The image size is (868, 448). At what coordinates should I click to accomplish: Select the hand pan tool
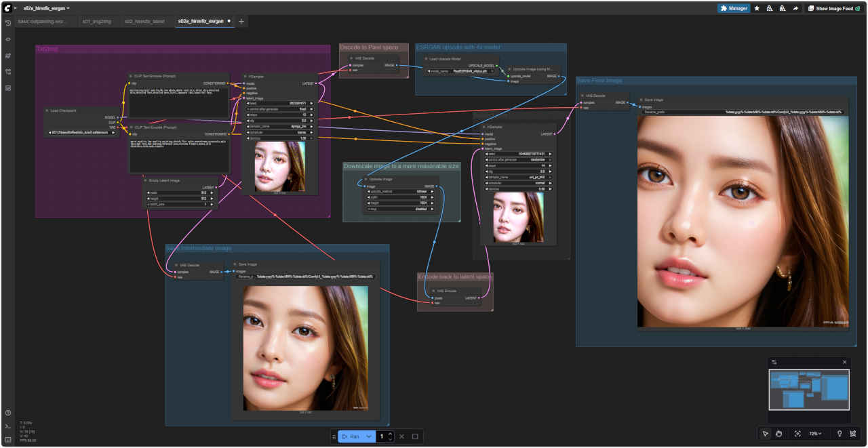coord(779,434)
